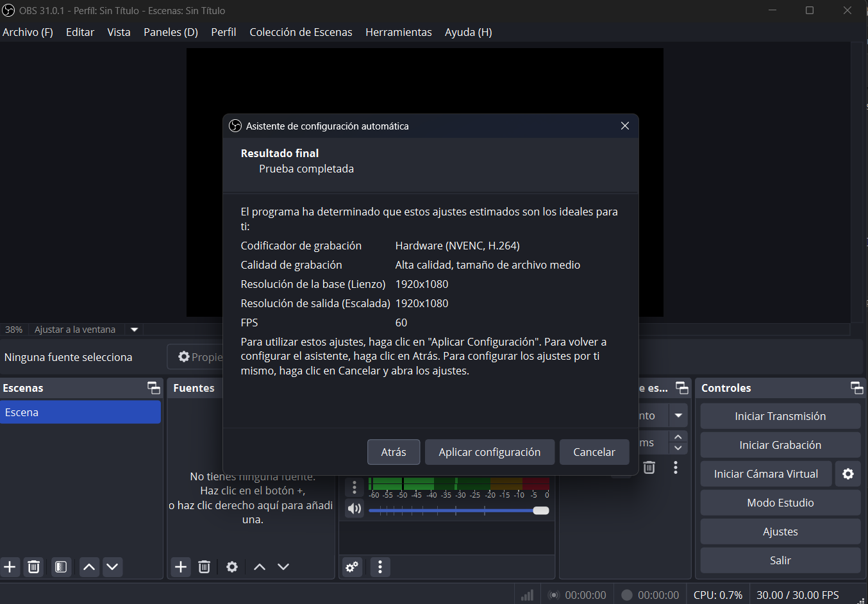Click Aplicar configuración in the wizard
This screenshot has height=604, width=868.
[489, 452]
